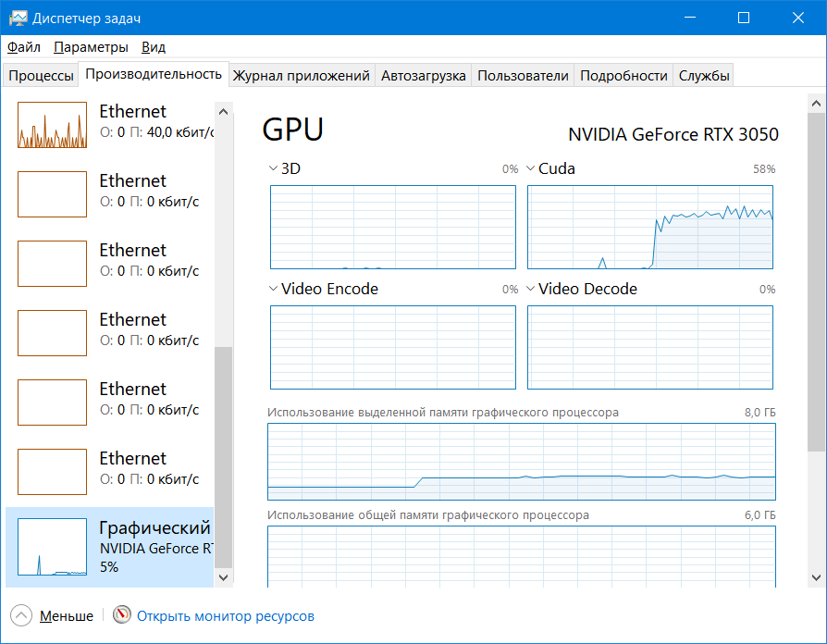Viewport: 827px width, 644px height.
Task: Click the main panel scroll-up arrow
Action: click(817, 104)
